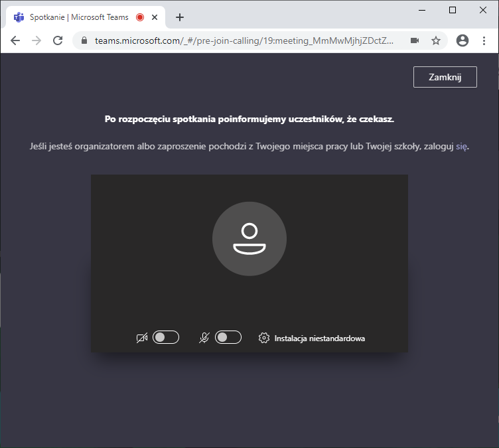499x448 pixels.
Task: Bookmark this page with star icon
Action: [x=436, y=40]
